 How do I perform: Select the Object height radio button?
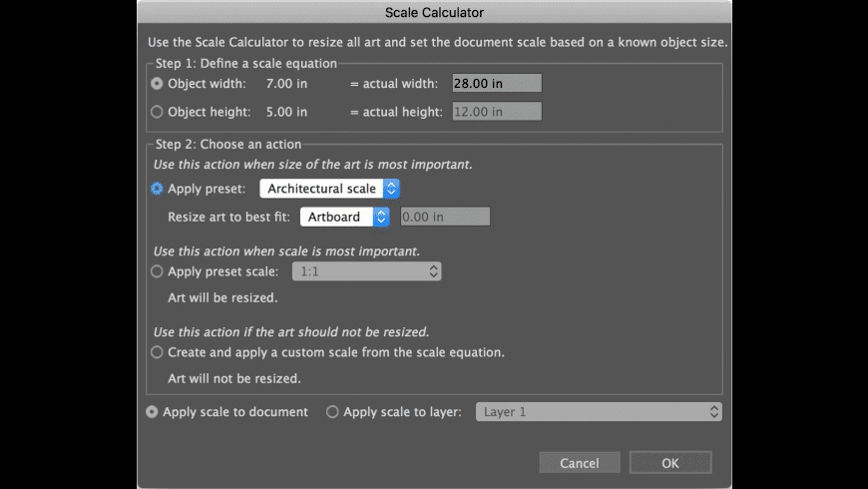[157, 112]
